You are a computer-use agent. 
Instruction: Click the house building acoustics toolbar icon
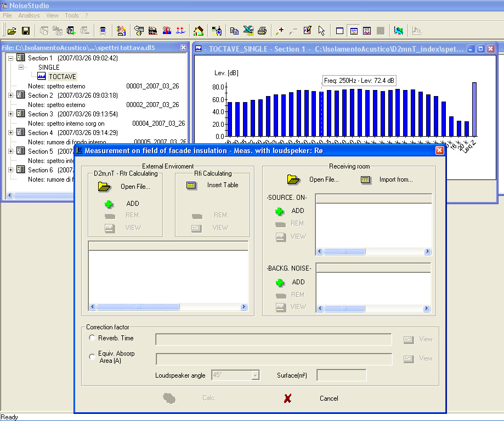pos(199,31)
